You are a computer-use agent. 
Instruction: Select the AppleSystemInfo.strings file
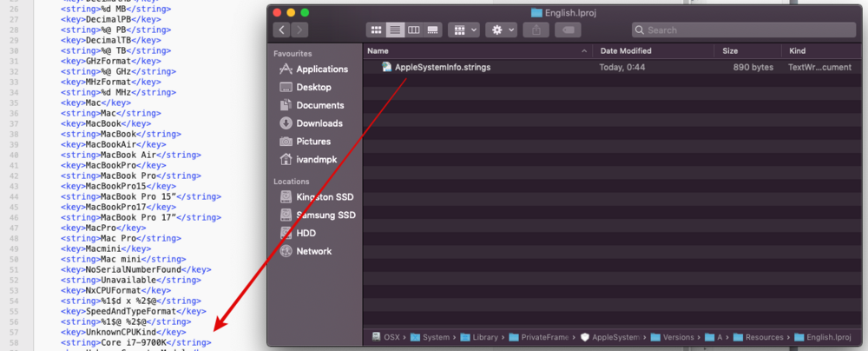443,67
